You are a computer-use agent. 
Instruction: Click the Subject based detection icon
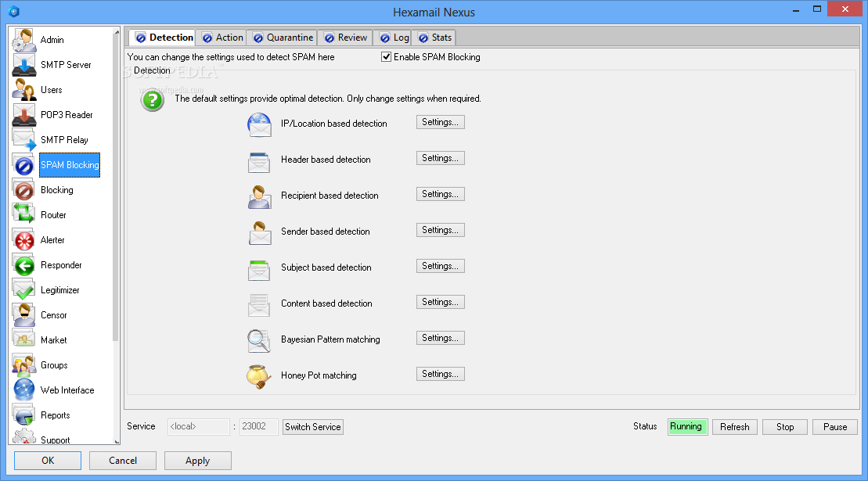click(x=259, y=269)
